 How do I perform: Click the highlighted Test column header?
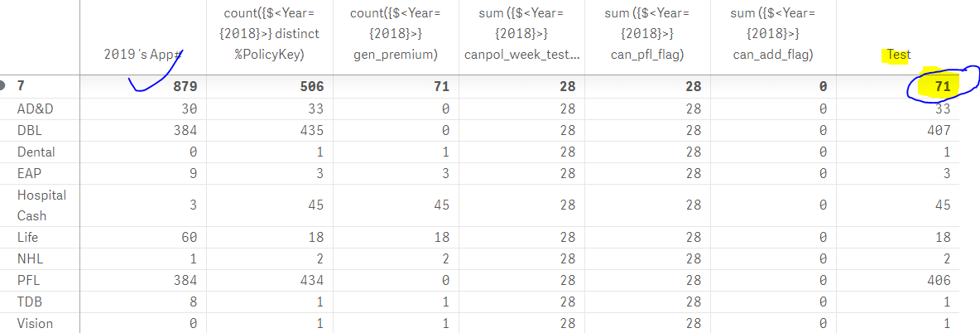pos(898,55)
